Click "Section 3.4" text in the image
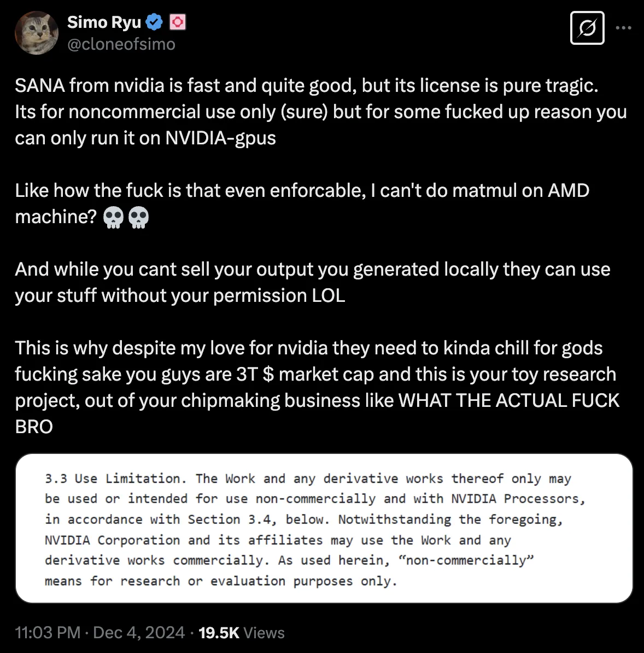This screenshot has height=653, width=644. click(x=229, y=519)
